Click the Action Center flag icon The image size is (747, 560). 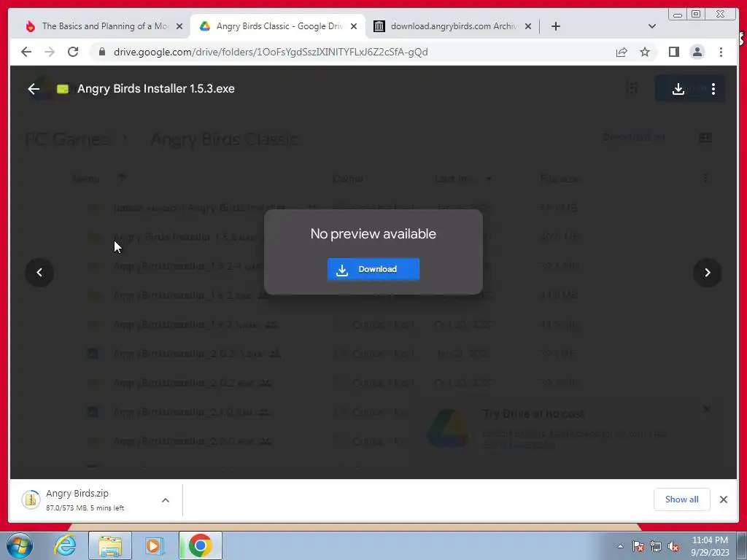click(638, 546)
